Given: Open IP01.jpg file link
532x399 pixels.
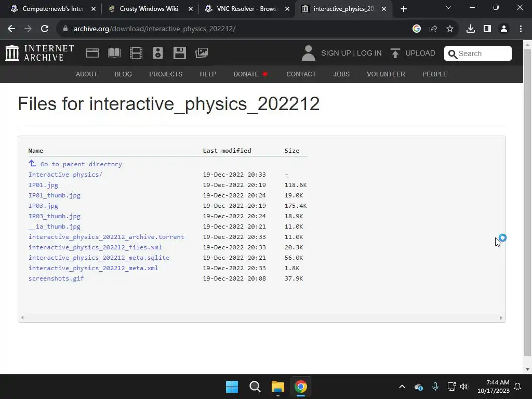Looking at the screenshot, I should pyautogui.click(x=43, y=185).
